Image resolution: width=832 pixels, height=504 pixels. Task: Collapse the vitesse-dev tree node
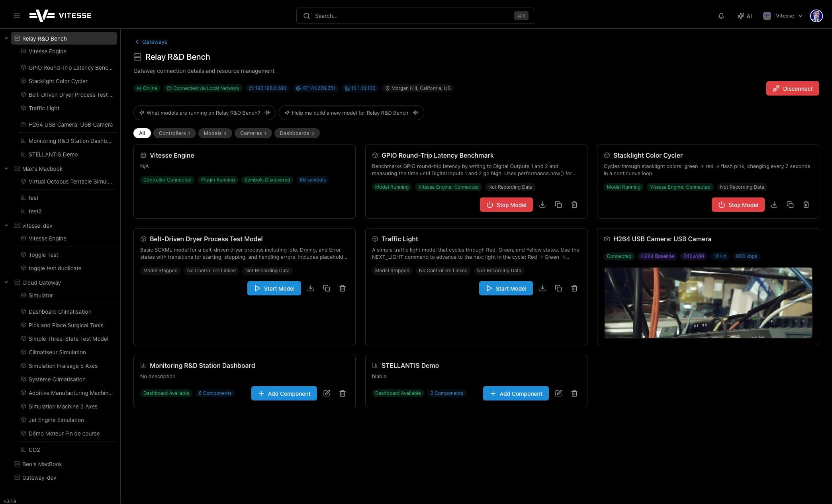6,226
